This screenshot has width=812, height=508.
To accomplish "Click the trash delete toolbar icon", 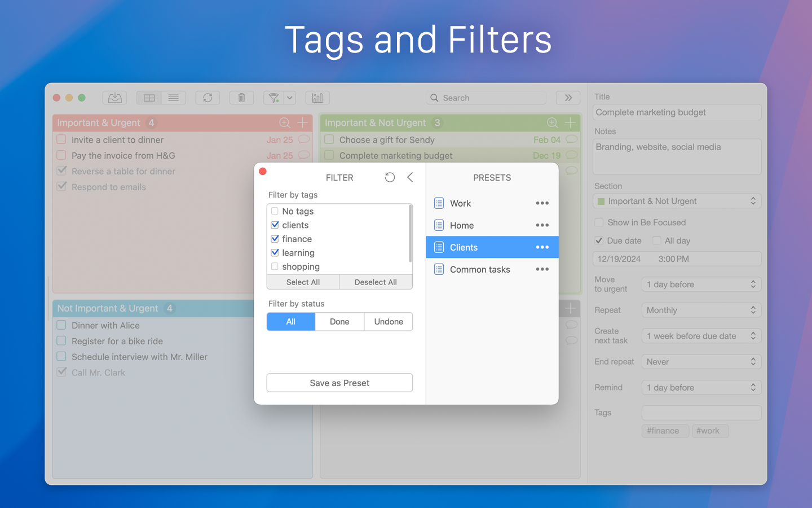I will 241,98.
